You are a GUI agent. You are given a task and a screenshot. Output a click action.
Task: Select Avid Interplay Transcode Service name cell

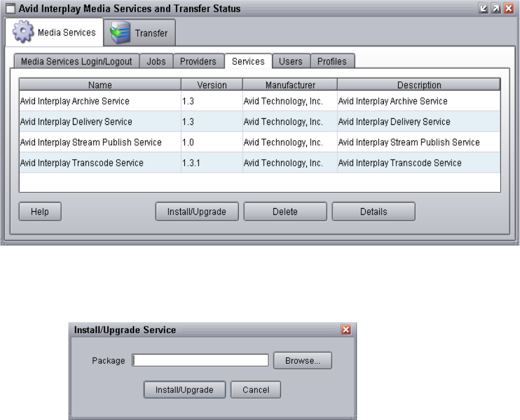[100, 163]
